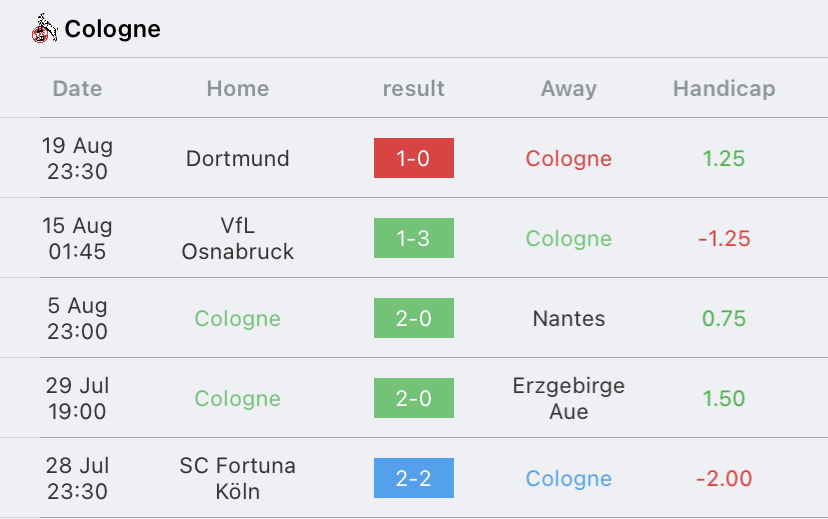Click the result column header
This screenshot has width=828, height=519.
pyautogui.click(x=413, y=88)
